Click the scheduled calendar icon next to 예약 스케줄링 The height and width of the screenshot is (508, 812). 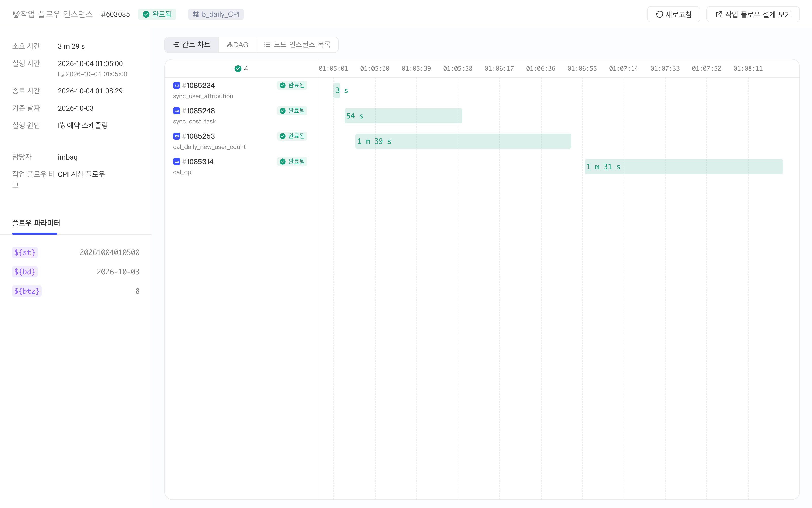click(61, 125)
